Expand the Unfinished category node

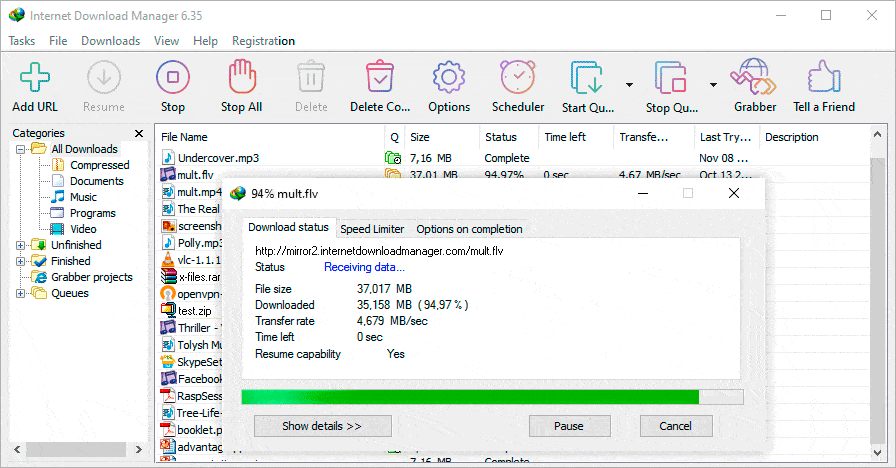coord(20,245)
